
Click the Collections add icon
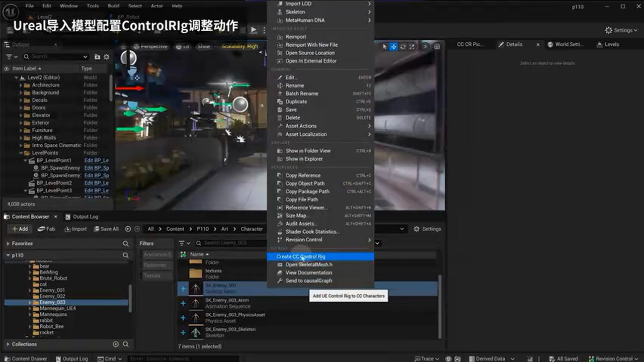[116, 344]
